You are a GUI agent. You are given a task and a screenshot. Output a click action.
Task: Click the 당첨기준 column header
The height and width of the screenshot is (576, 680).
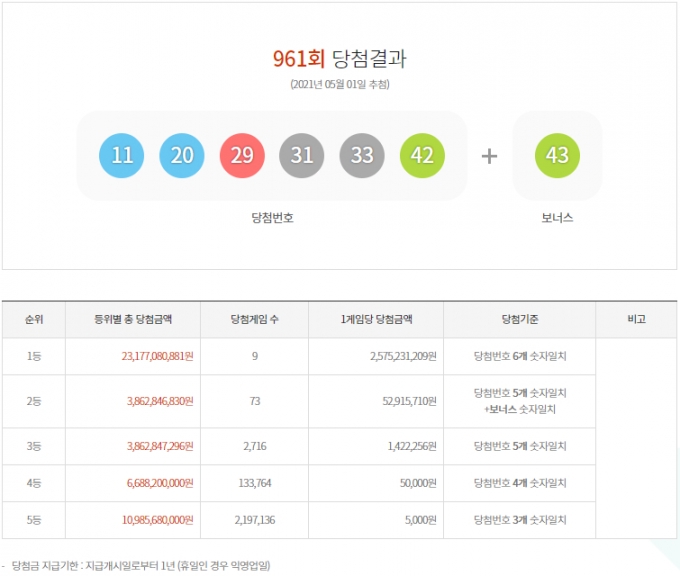[520, 320]
